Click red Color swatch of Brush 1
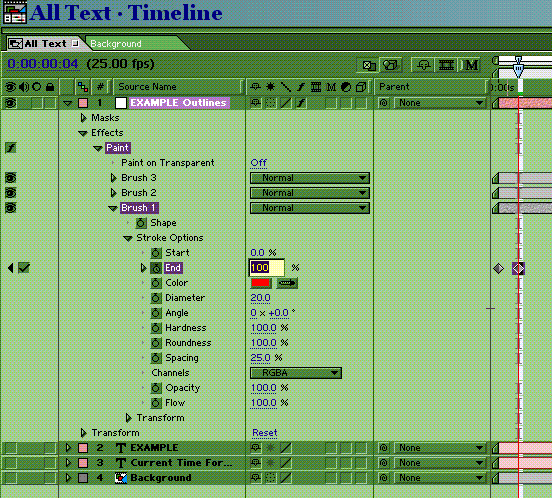 click(x=261, y=283)
